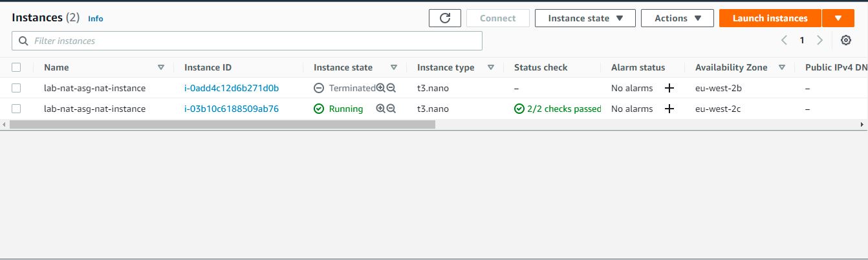Click Alarm status column header
Image resolution: width=868 pixels, height=260 pixels.
pos(638,67)
